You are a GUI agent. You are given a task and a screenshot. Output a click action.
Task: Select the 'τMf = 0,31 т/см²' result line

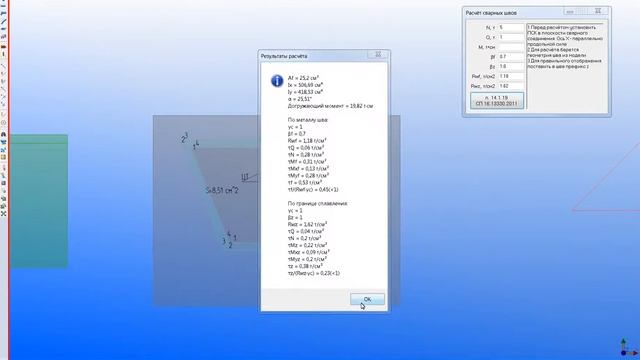click(307, 162)
